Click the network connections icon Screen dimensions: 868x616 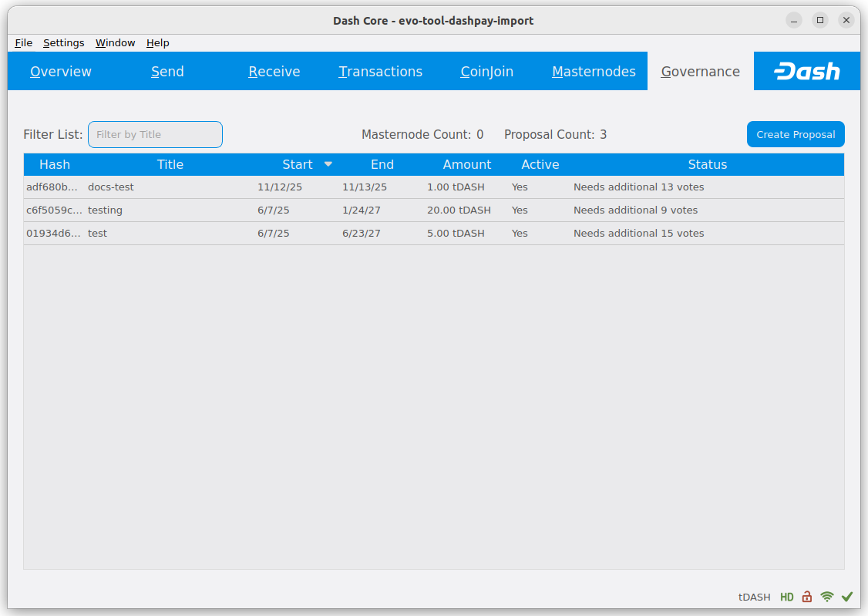coord(827,597)
